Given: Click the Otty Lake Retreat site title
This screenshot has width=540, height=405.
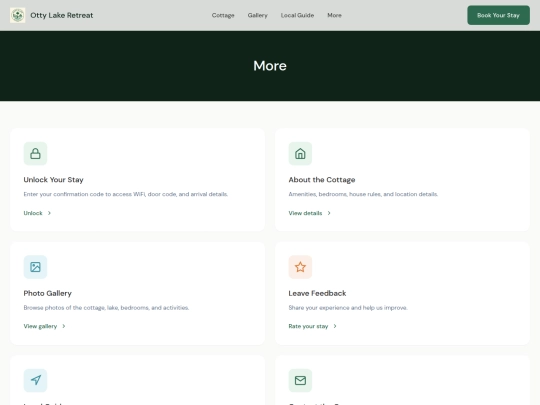Looking at the screenshot, I should (62, 15).
